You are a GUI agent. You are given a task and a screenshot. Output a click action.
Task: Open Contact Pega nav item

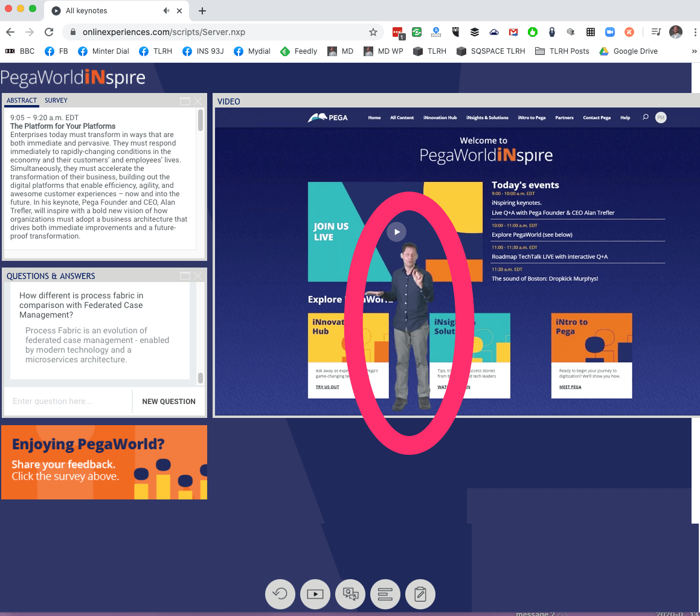coord(597,118)
